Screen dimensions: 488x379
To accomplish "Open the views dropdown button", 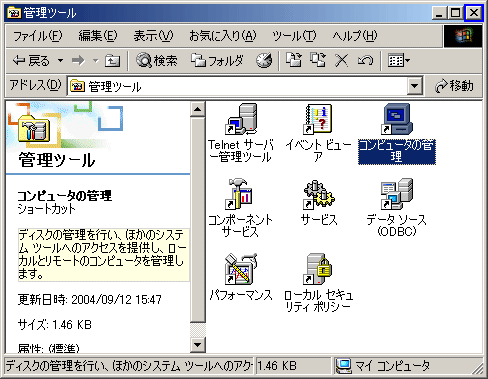I will (399, 61).
